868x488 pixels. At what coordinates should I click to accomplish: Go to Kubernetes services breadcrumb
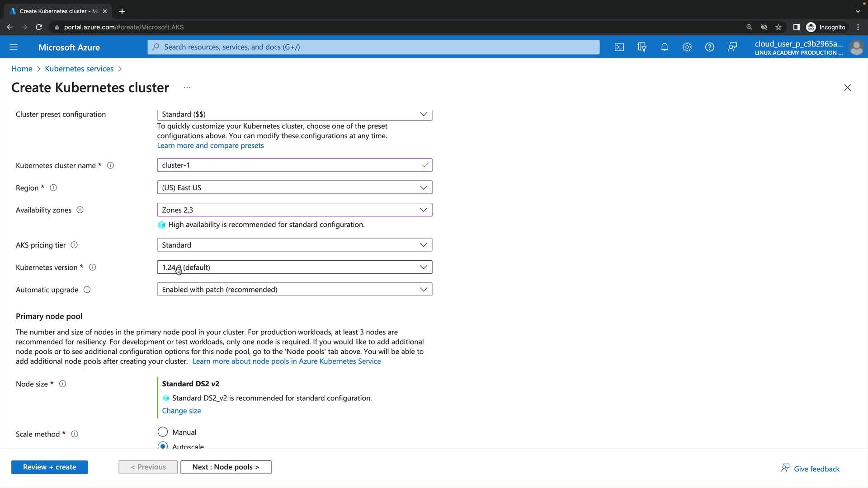79,69
